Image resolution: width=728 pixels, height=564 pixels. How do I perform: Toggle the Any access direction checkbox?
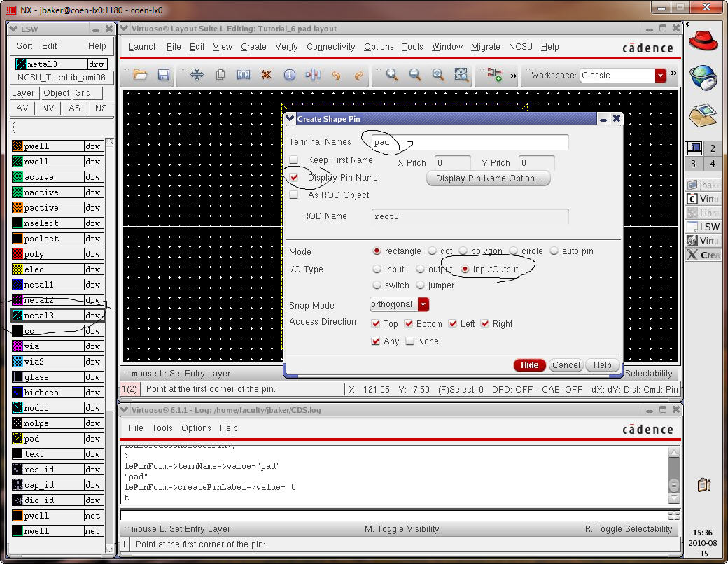[376, 341]
